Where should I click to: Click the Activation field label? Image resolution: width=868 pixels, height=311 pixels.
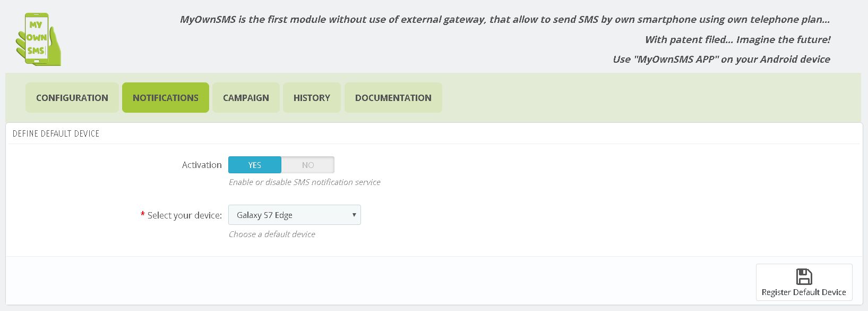[x=202, y=165]
